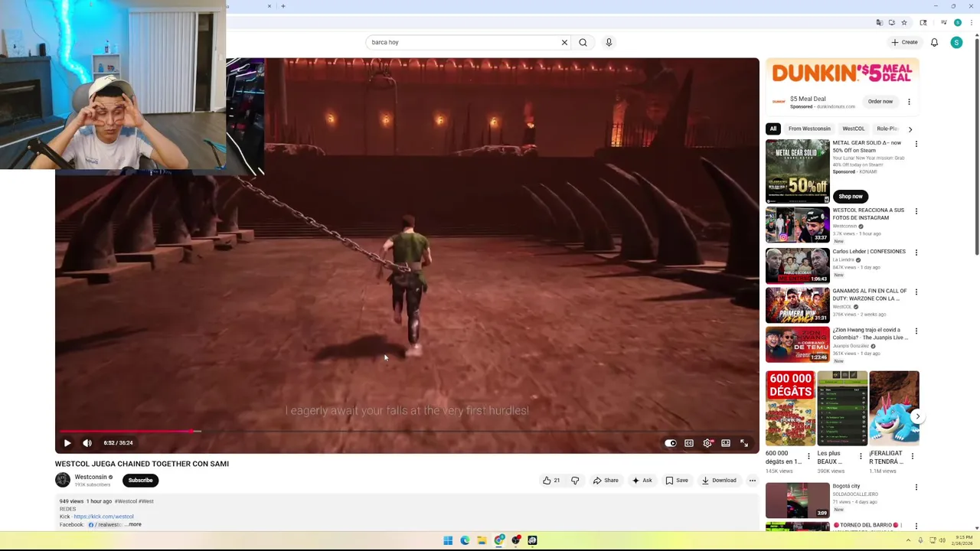Viewport: 980px width, 551px height.
Task: Open options for Carlos Lehder video
Action: pyautogui.click(x=916, y=253)
